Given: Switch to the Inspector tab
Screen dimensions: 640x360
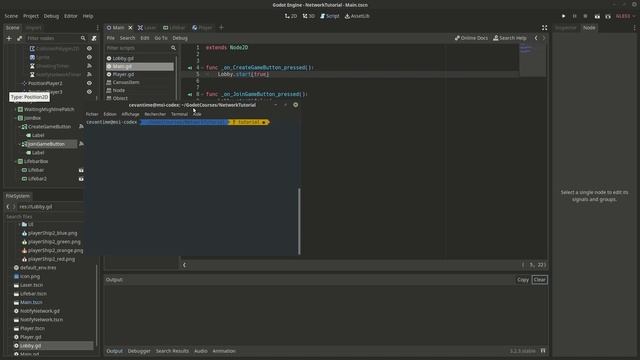Looking at the screenshot, I should point(566,28).
